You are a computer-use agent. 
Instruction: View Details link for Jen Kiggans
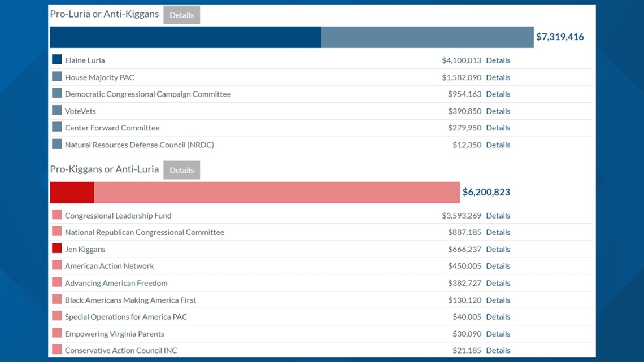tap(498, 249)
